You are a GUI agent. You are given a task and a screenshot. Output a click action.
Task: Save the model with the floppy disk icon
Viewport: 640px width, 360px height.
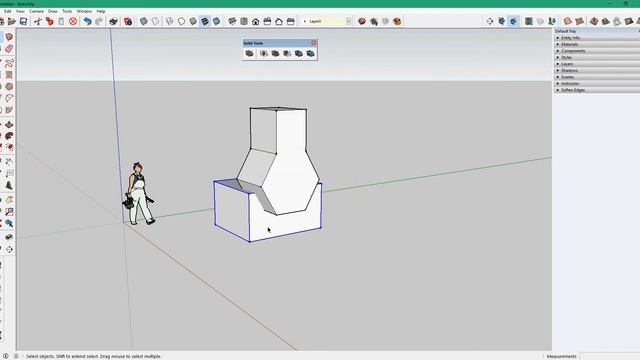(23, 21)
